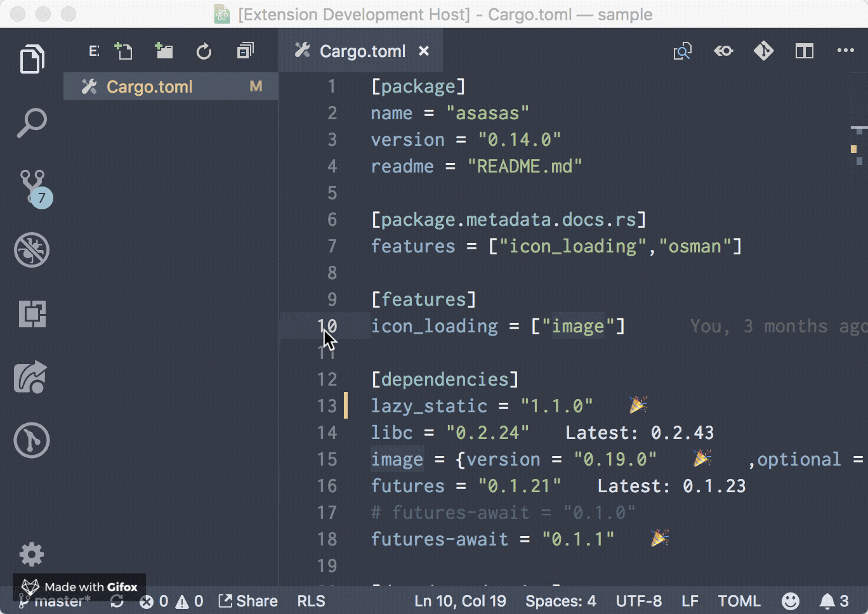Create a new folder in the Explorer
Image resolution: width=868 pixels, height=614 pixels.
click(x=164, y=51)
